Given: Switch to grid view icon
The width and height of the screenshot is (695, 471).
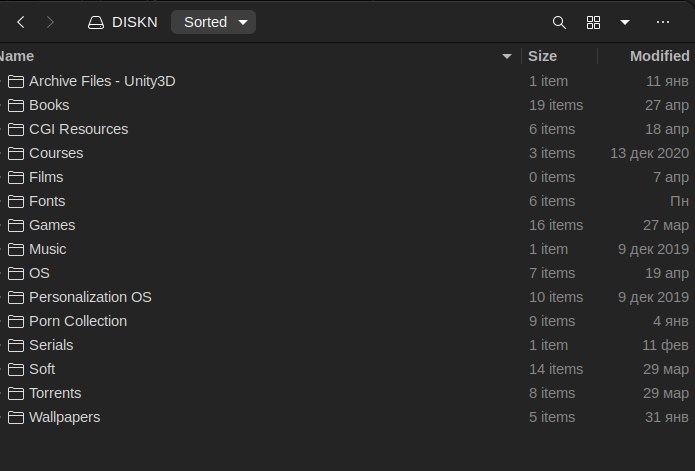Looking at the screenshot, I should click(x=593, y=22).
